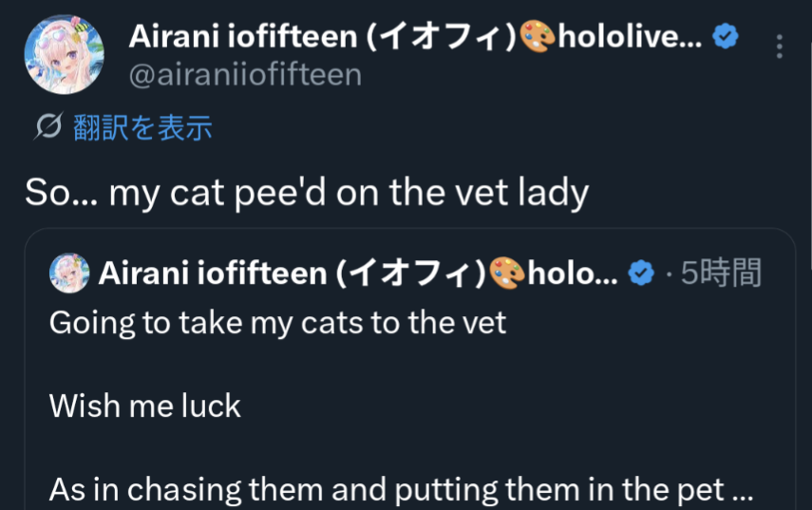
Task: Click the palette emoji in the top name
Action: pyautogui.click(x=537, y=38)
